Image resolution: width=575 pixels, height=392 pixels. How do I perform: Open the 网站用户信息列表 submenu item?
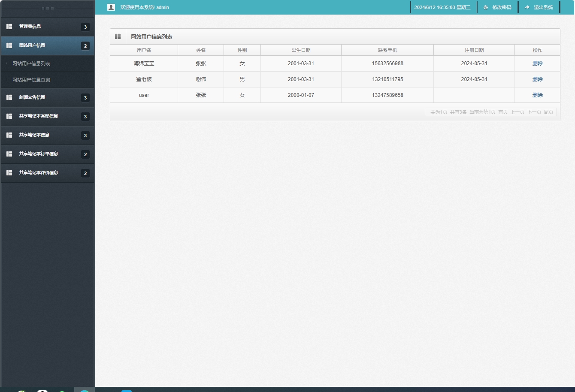pos(31,63)
